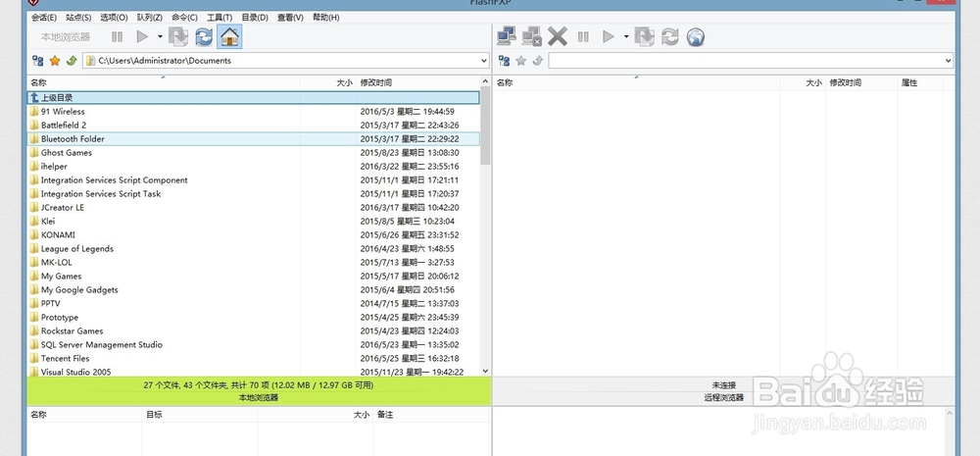Image resolution: width=980 pixels, height=456 pixels.
Task: Select the Rockstar Games folder
Action: (254, 330)
